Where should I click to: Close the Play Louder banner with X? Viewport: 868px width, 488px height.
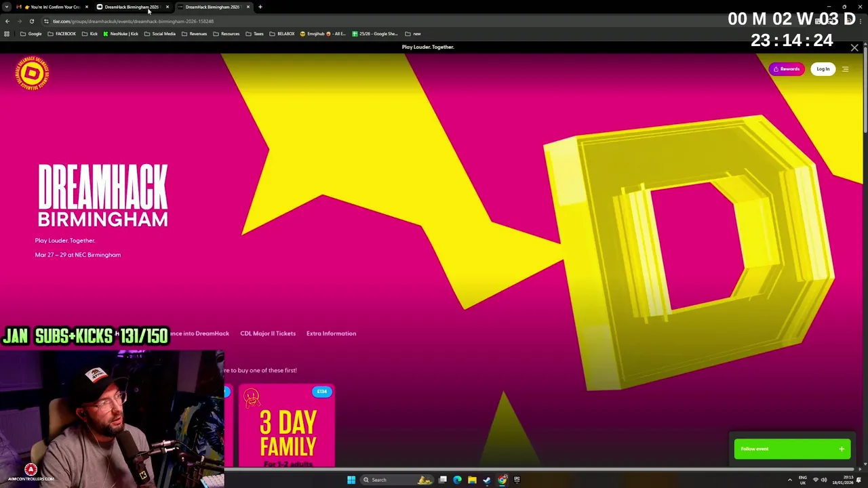pos(854,47)
